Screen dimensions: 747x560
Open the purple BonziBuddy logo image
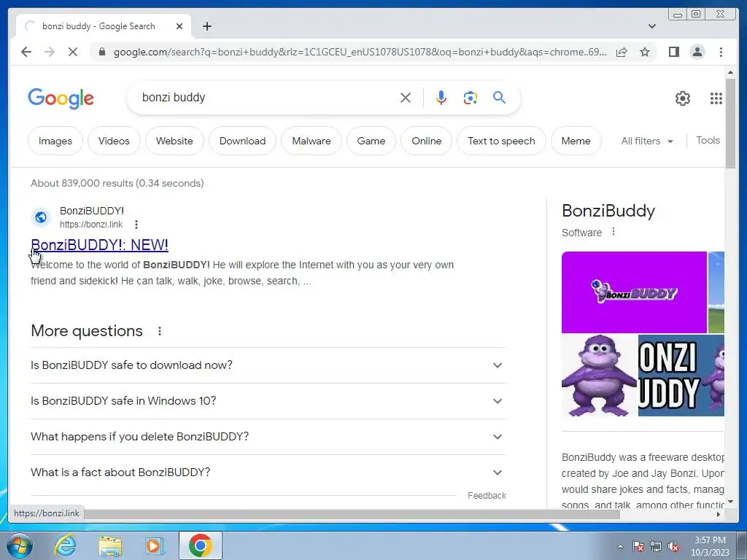[634, 292]
